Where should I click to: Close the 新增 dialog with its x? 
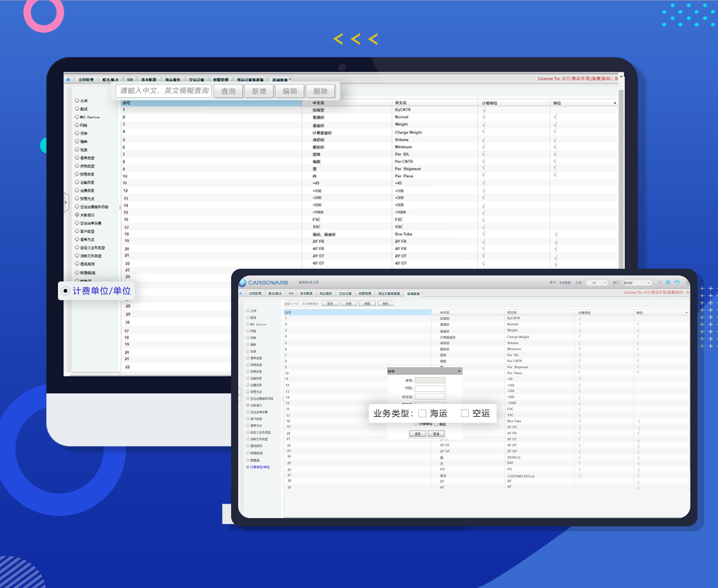pos(459,371)
